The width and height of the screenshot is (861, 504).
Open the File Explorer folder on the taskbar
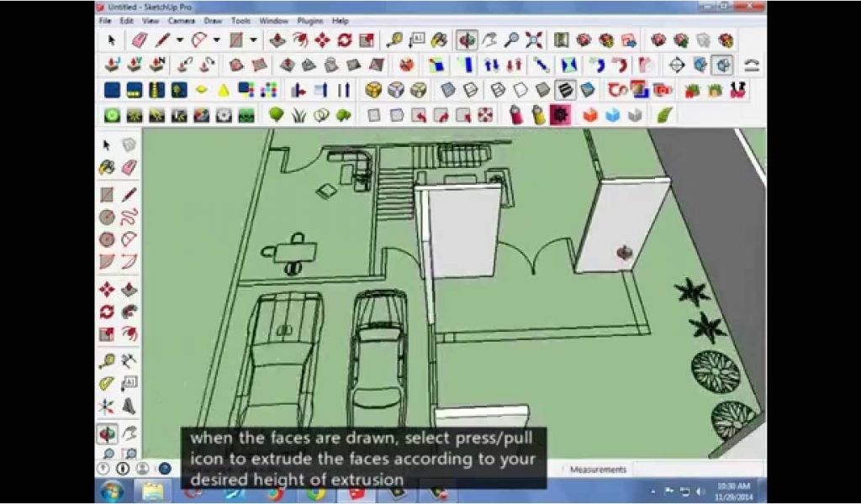tap(152, 490)
